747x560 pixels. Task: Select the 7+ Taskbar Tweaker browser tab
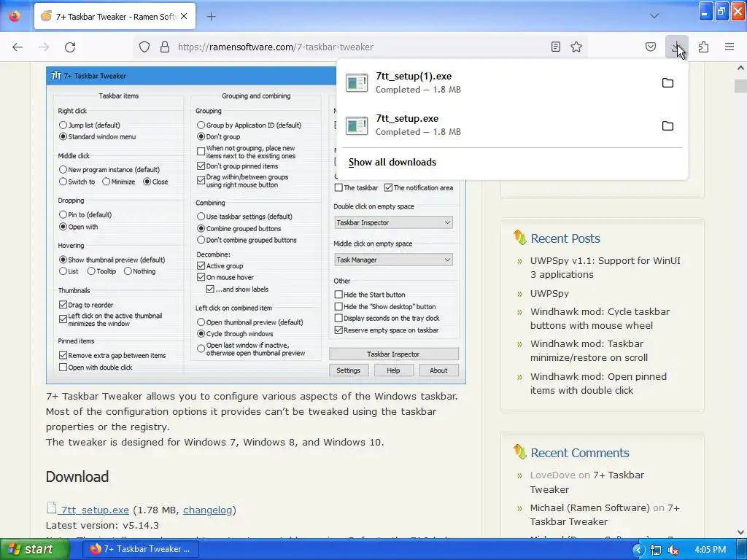(x=115, y=16)
